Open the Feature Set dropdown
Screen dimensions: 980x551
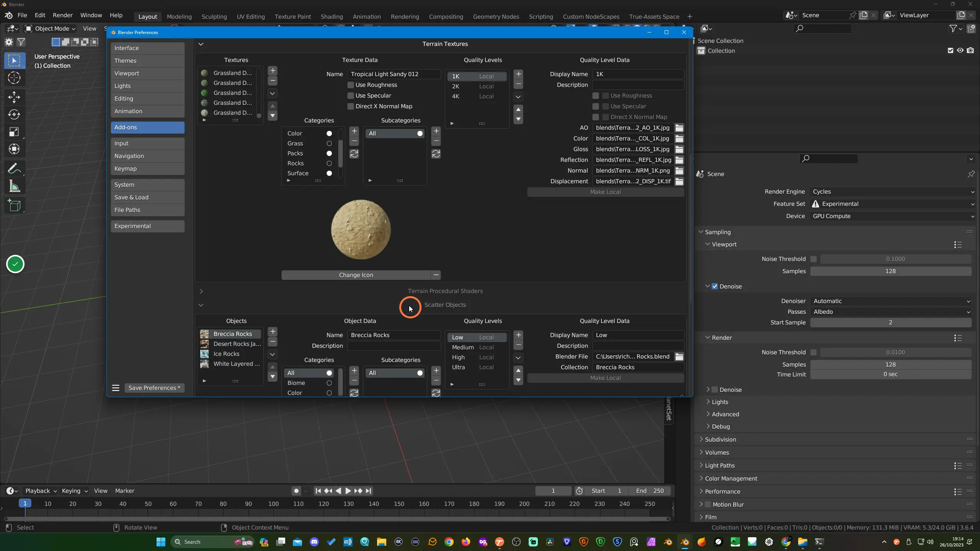(x=892, y=204)
